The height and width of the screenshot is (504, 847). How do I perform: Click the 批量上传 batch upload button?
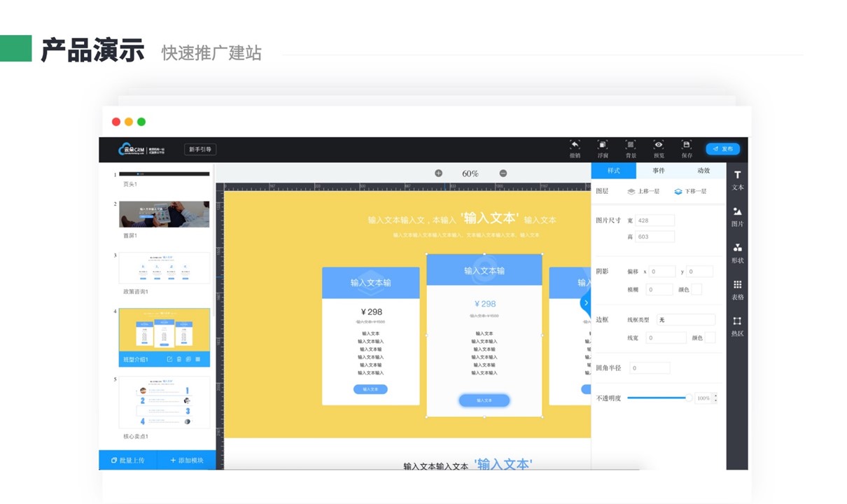coord(128,460)
